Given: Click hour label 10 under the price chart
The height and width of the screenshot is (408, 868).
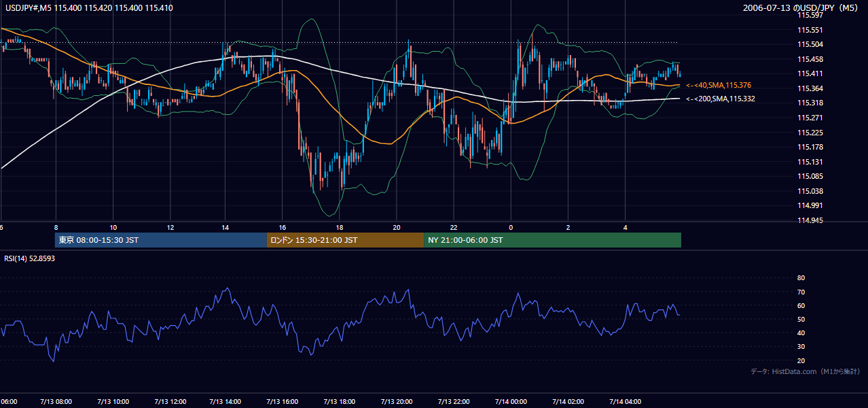Looking at the screenshot, I should point(113,227).
